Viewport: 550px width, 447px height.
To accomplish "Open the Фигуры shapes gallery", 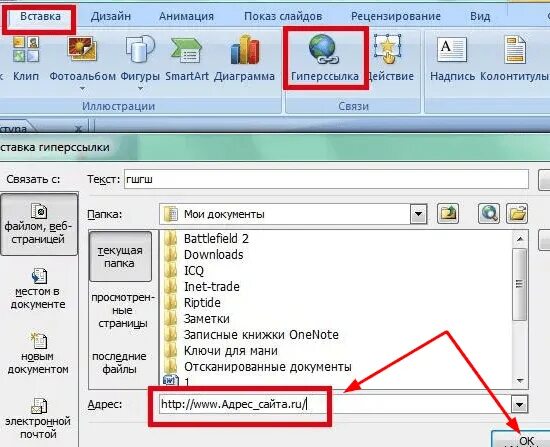I will point(140,59).
